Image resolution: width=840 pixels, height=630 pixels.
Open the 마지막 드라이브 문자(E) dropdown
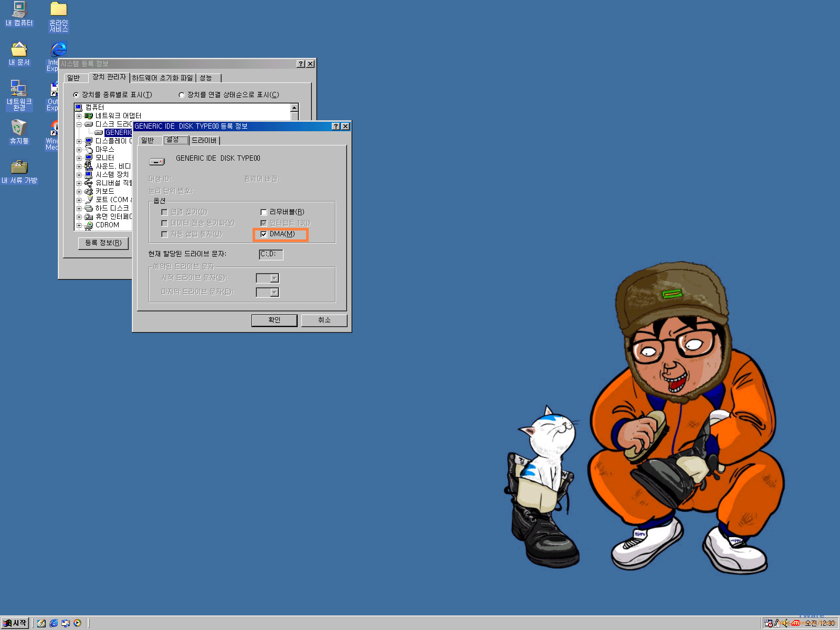coord(274,292)
